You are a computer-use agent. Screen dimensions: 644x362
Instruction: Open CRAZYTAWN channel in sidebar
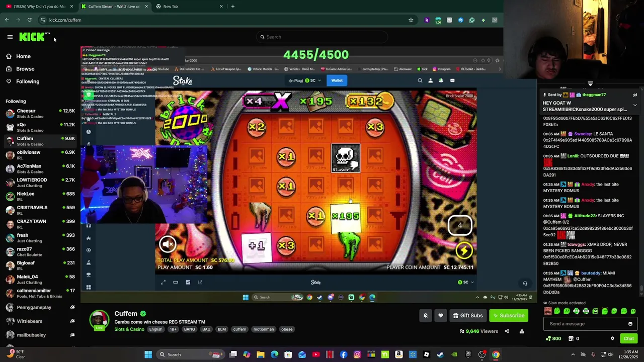pos(40,224)
